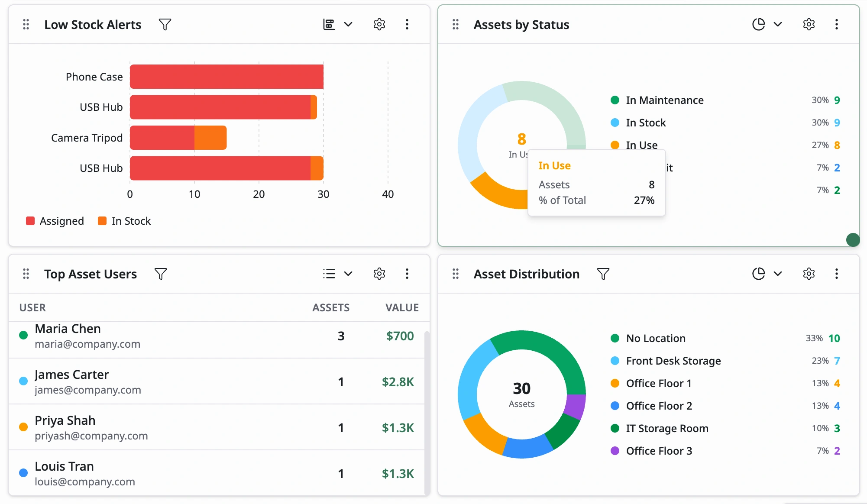Click pie chart type icon in Asset Distribution
This screenshot has width=867, height=504.
coord(759,274)
